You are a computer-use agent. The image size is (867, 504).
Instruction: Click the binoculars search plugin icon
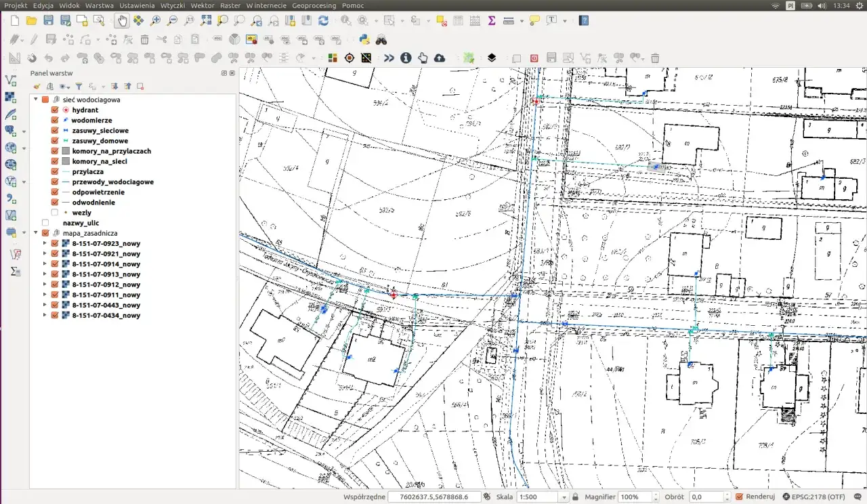click(x=381, y=39)
